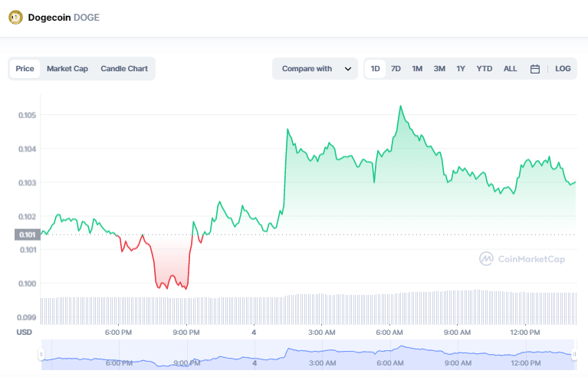Image resolution: width=588 pixels, height=377 pixels.
Task: Grab the left range slider handle
Action: (41, 354)
